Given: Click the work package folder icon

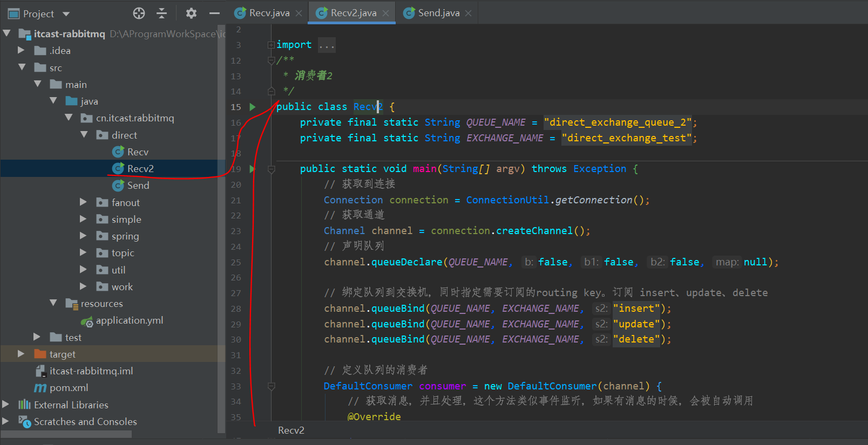Looking at the screenshot, I should [103, 286].
